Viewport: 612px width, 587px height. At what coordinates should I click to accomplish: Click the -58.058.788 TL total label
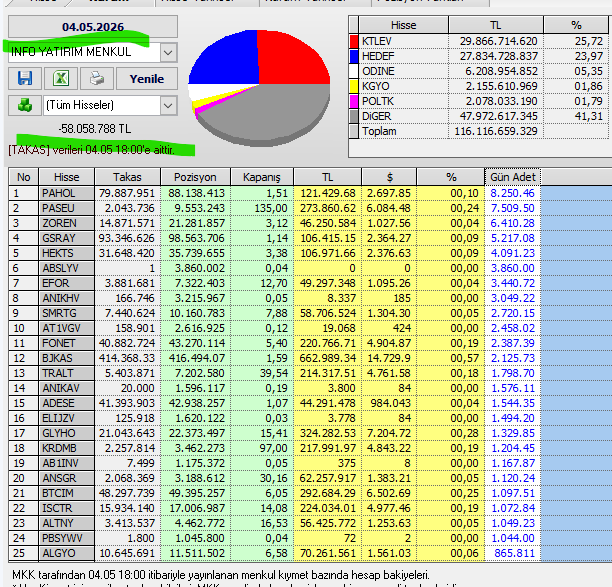(x=95, y=129)
